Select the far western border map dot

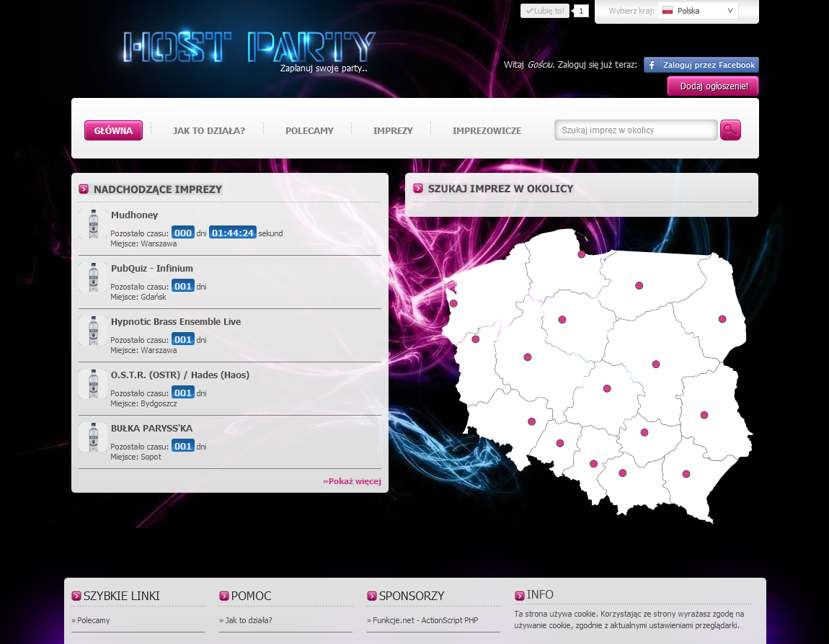click(x=453, y=304)
